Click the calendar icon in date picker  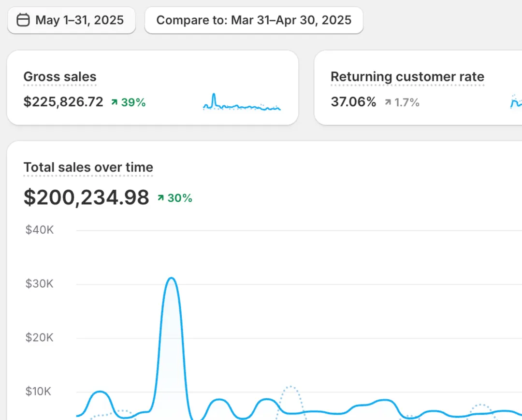click(23, 20)
